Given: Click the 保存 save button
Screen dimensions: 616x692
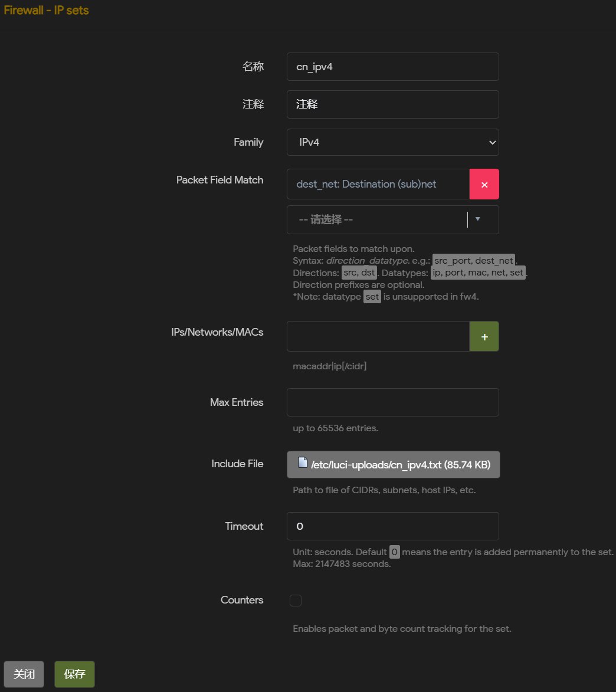Looking at the screenshot, I should click(x=74, y=674).
